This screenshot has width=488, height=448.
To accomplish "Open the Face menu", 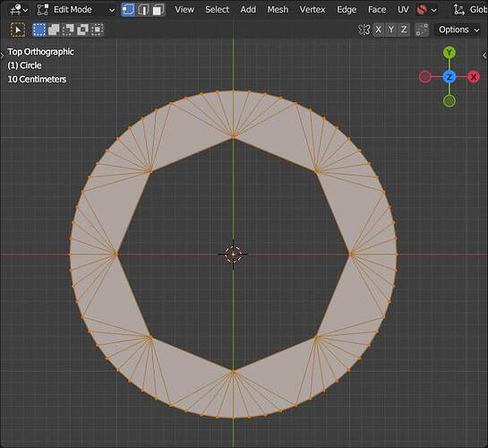I will [x=377, y=10].
